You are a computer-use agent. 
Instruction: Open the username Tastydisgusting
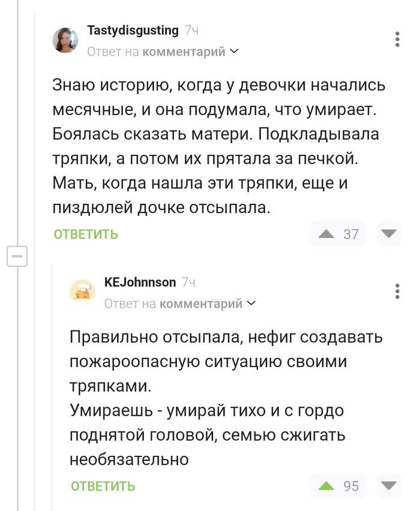point(133,30)
